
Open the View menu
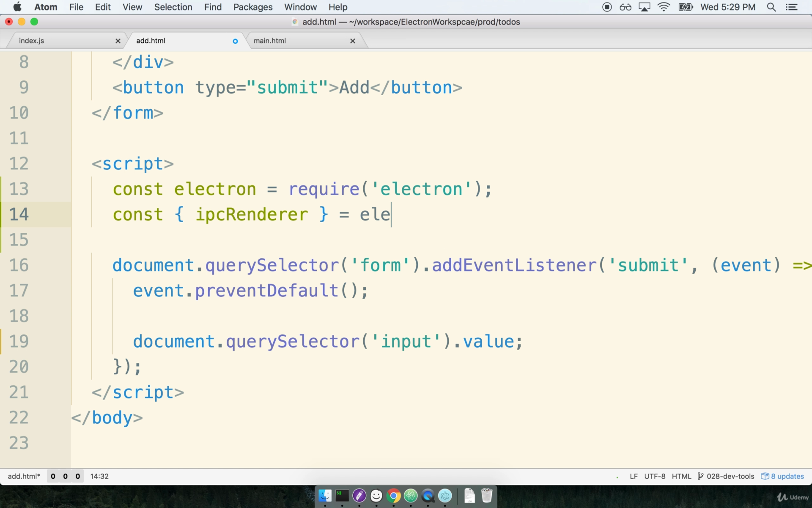pos(132,7)
